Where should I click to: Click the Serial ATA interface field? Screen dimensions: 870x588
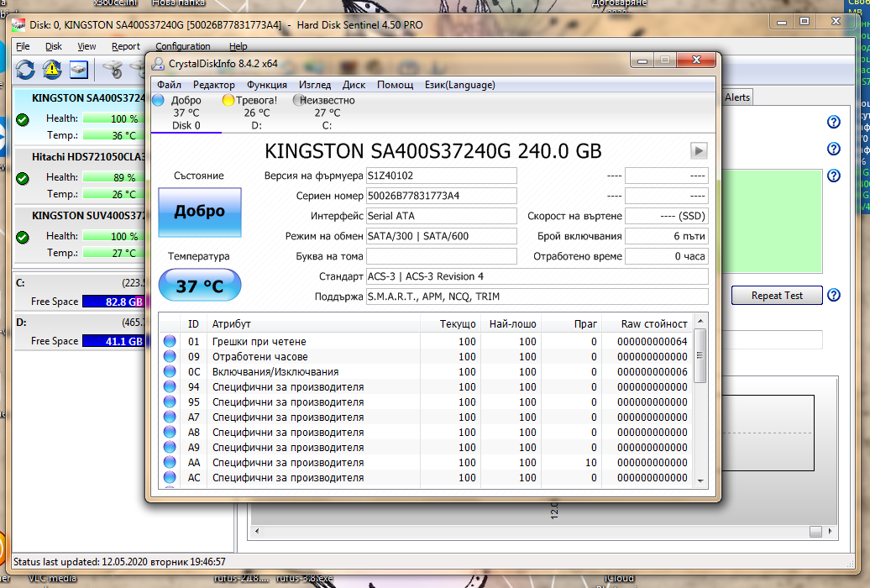(442, 216)
